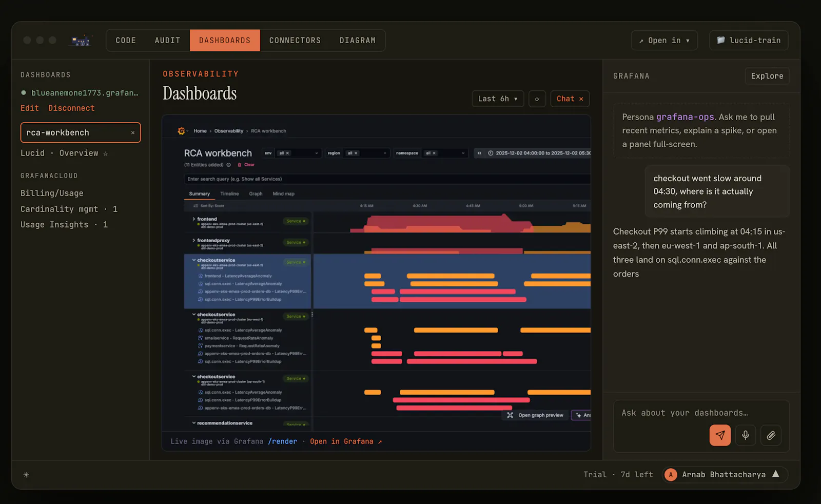Expand the frontend service row
Image resolution: width=821 pixels, height=504 pixels.
[193, 219]
